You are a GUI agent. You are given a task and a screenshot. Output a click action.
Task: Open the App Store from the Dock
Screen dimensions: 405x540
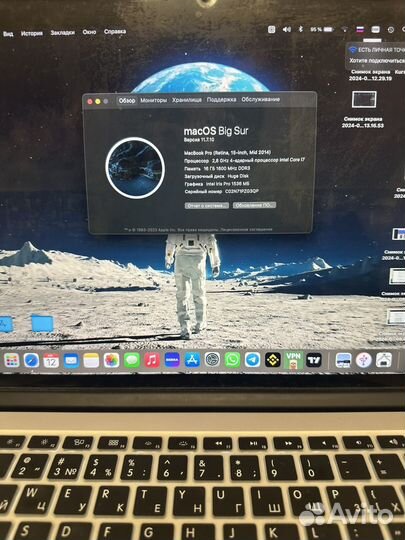click(192, 360)
